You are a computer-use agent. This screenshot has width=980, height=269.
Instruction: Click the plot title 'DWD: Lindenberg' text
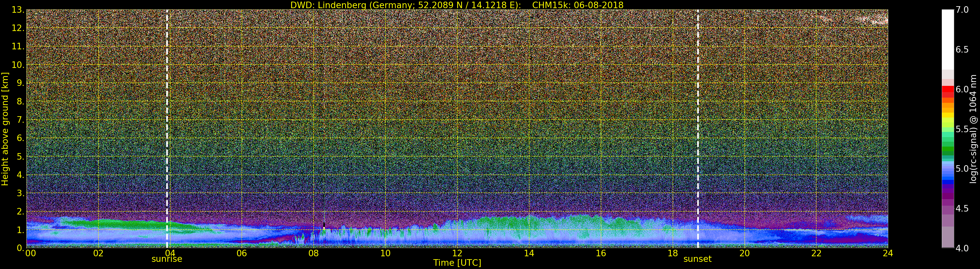click(x=328, y=5)
